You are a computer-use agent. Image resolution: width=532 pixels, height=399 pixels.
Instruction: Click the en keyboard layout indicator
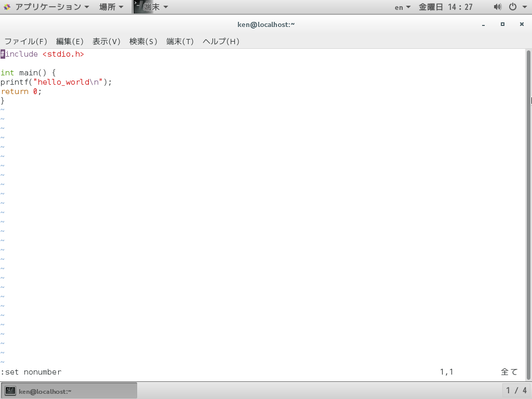click(399, 7)
